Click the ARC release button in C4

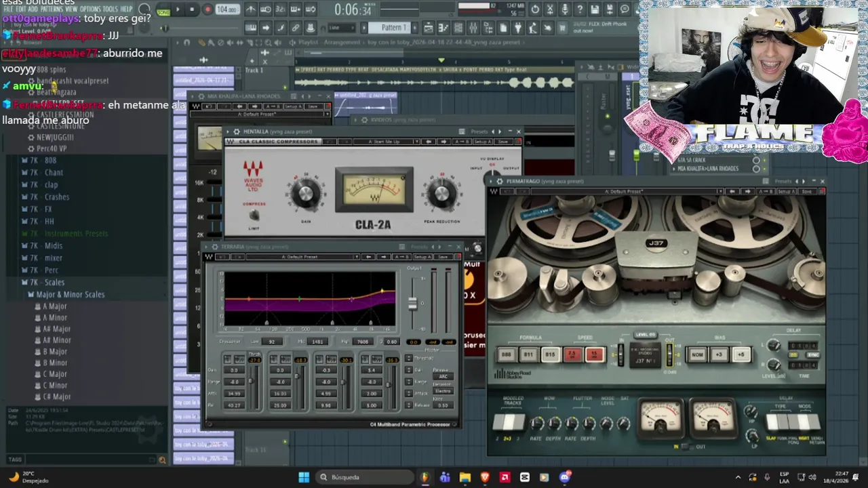click(x=443, y=376)
